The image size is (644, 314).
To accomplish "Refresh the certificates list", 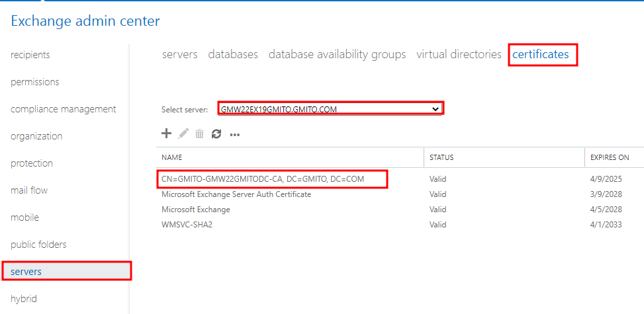I will (x=216, y=134).
